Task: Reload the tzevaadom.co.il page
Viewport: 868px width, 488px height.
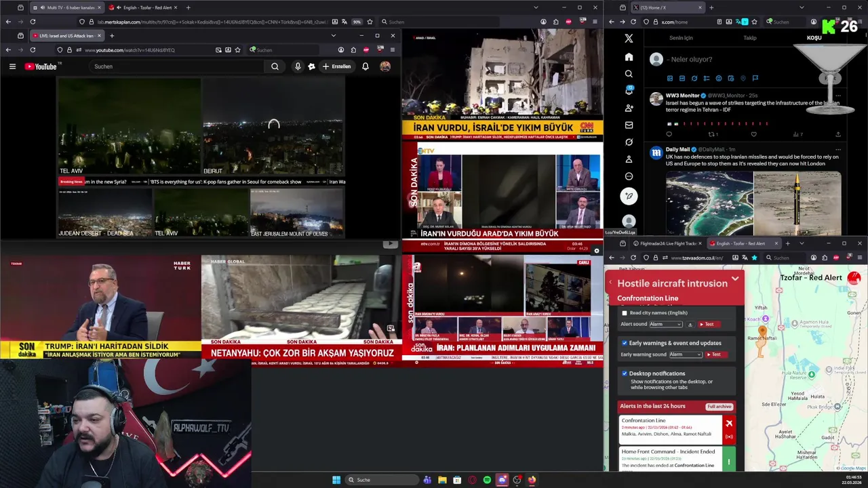Action: point(633,258)
